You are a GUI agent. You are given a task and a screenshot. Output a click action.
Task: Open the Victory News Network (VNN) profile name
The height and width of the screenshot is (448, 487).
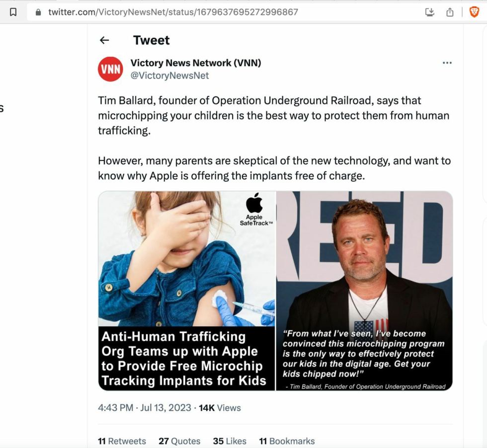pyautogui.click(x=196, y=63)
